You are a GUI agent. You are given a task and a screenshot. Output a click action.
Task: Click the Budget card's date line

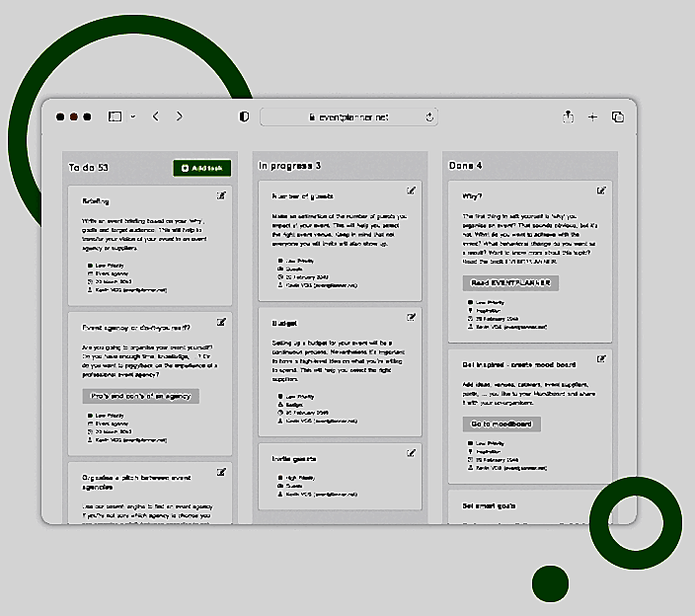point(307,413)
